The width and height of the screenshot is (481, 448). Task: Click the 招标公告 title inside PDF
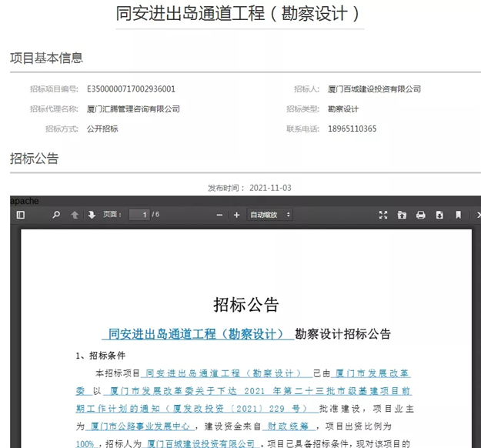[246, 305]
